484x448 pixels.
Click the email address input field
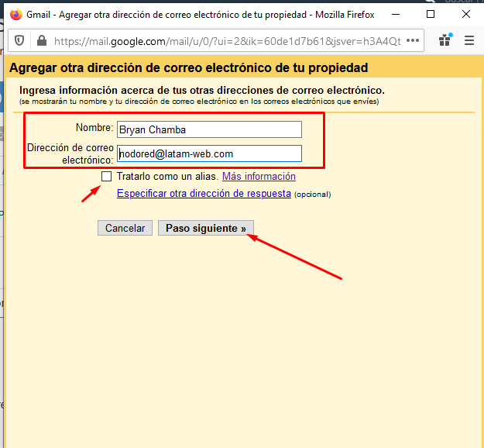tap(209, 153)
